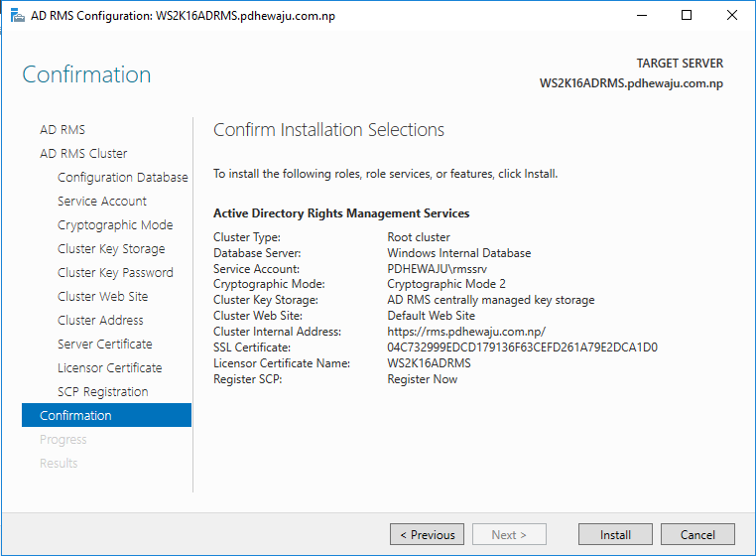Viewport: 756px width, 556px height.
Task: Click the Register SCP label
Action: 248,379
